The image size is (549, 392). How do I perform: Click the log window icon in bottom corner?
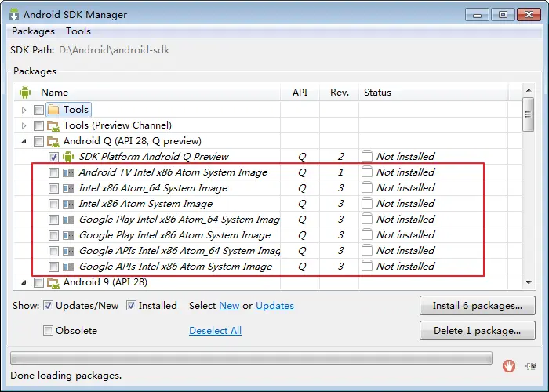tap(531, 365)
